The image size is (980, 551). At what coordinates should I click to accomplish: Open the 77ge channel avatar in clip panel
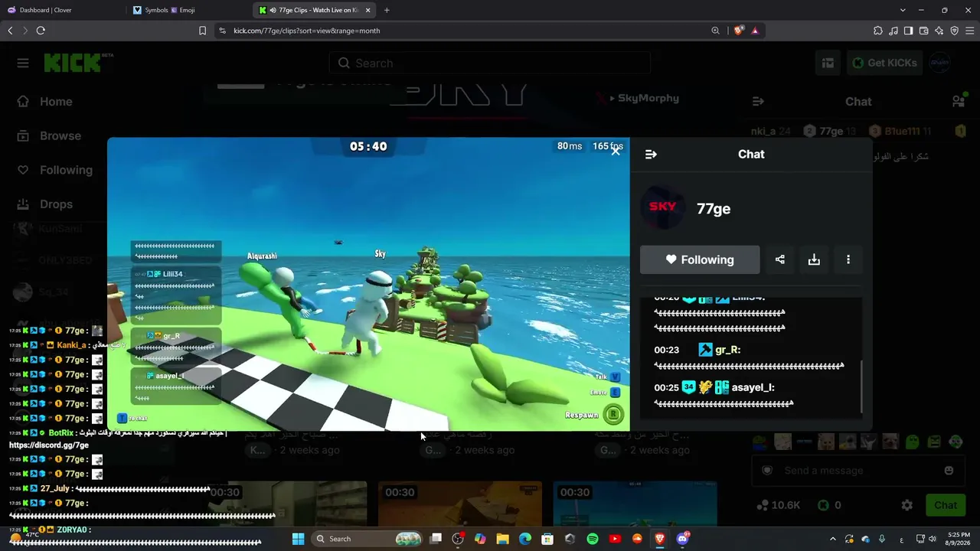663,208
